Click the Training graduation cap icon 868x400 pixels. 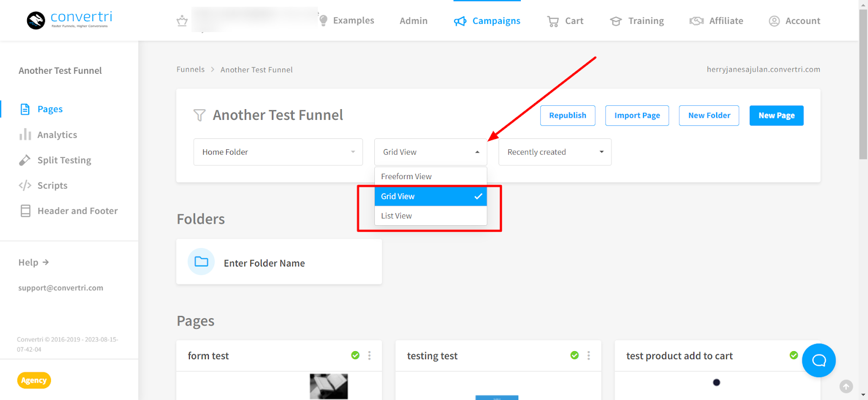tap(616, 21)
